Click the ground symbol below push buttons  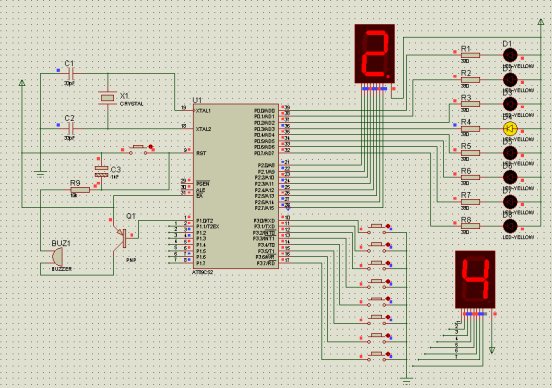pyautogui.click(x=407, y=380)
